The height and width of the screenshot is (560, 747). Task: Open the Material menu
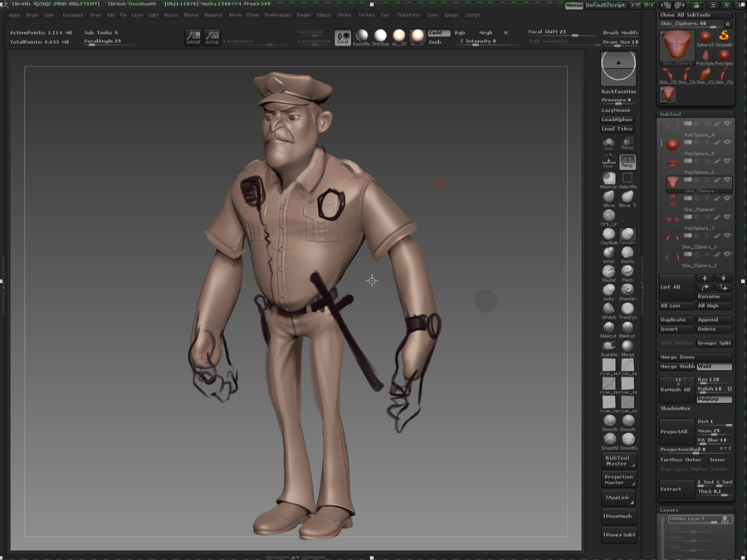coord(213,15)
